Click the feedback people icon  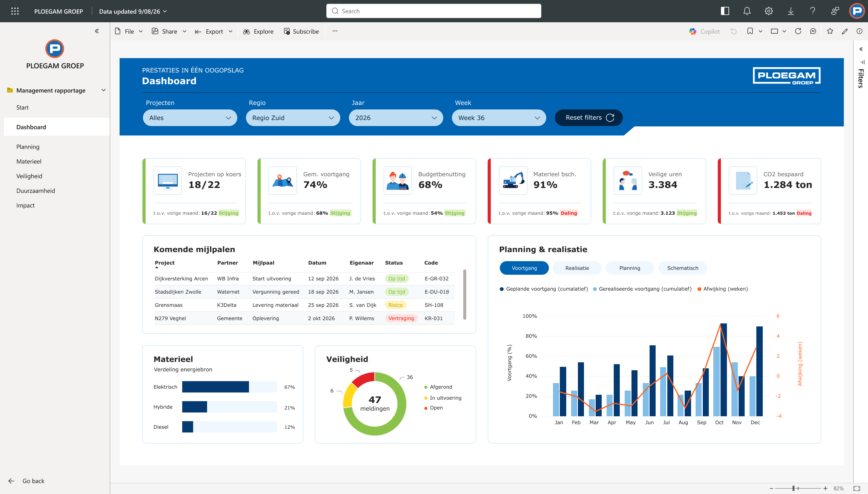(x=835, y=11)
